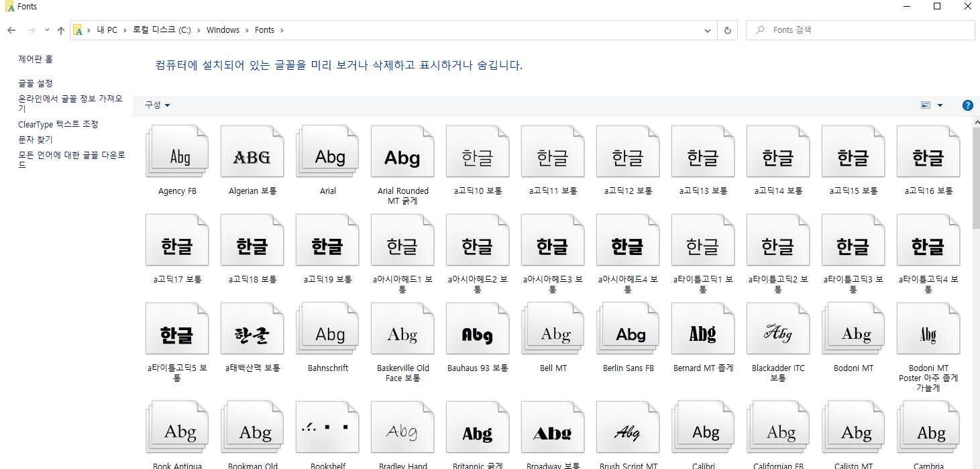The width and height of the screenshot is (980, 469).
Task: Select the a아시아헤드4 보통 font icon
Action: click(x=628, y=240)
